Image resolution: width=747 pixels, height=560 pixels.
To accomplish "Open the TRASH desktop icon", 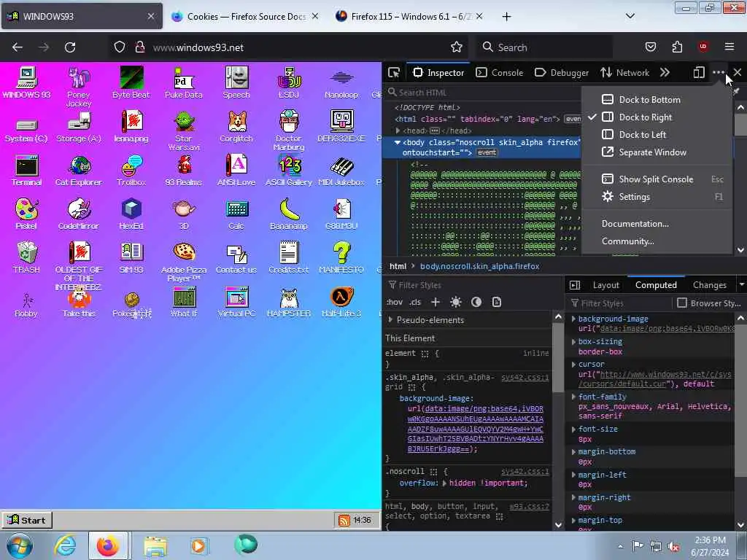I will tap(26, 257).
